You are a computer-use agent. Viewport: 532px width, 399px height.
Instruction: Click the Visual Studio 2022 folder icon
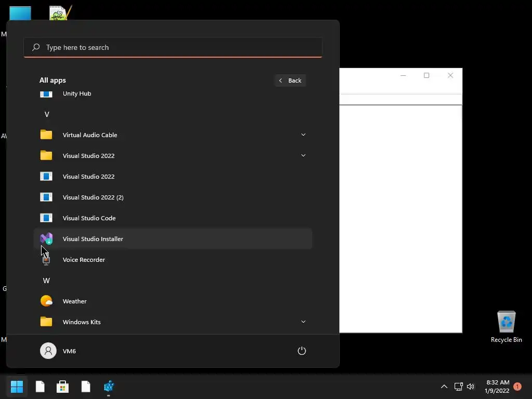[x=46, y=155]
